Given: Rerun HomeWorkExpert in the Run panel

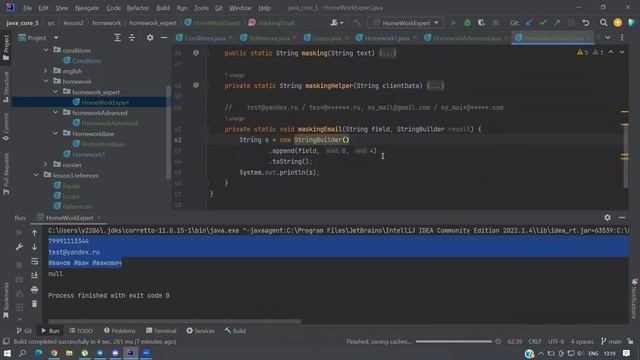Looking at the screenshot, I should tap(19, 233).
